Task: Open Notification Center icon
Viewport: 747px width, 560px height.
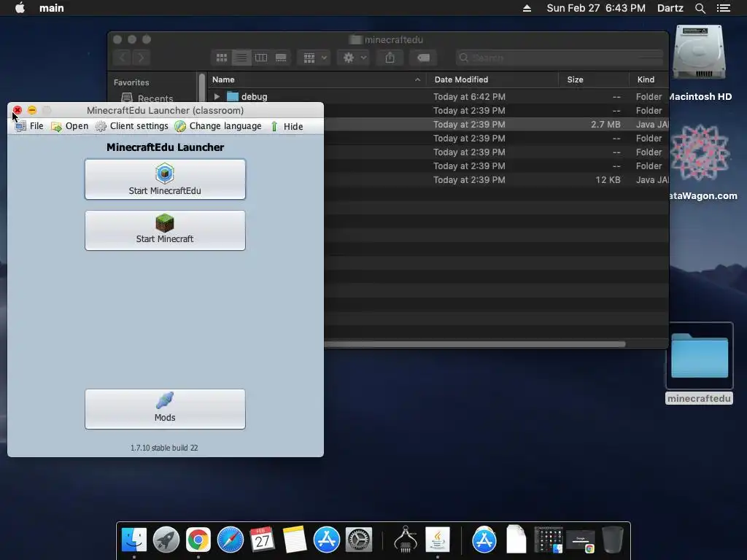Action: tap(724, 8)
